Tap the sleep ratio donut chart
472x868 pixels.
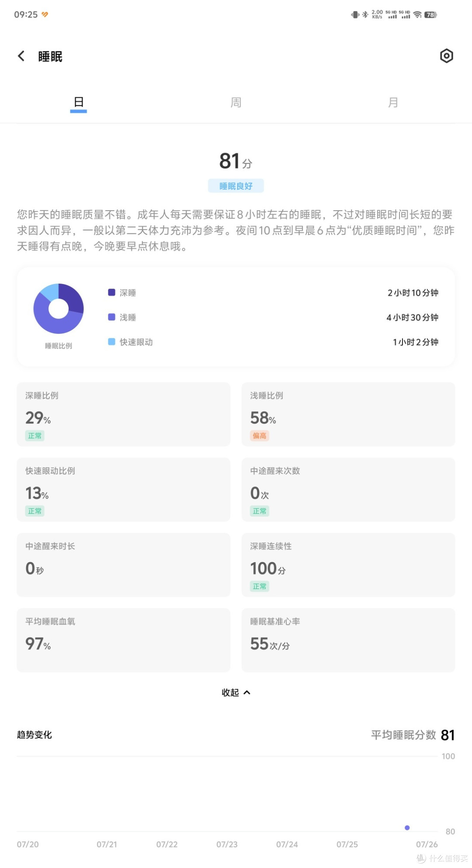point(59,309)
